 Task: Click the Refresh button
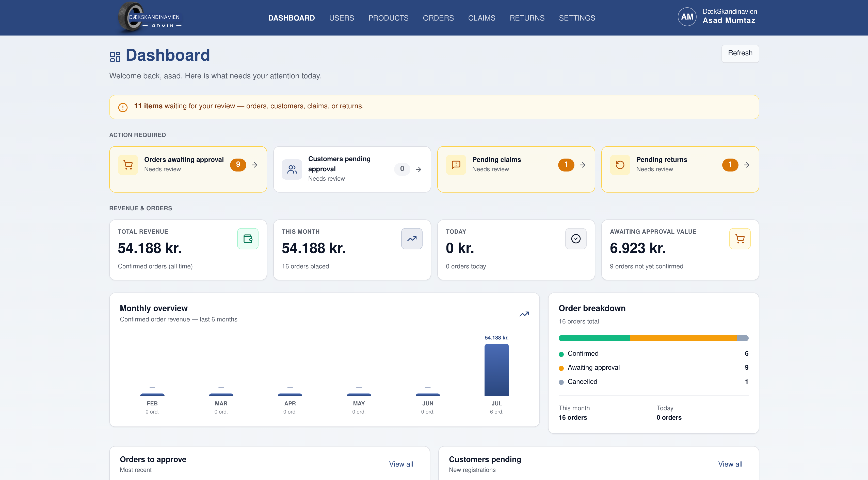(x=740, y=54)
